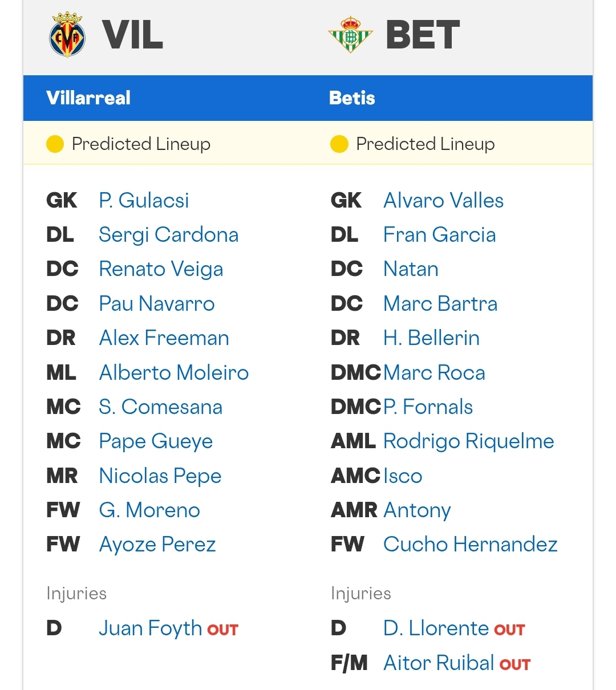Select Antony in the Betis lineup

pos(417,510)
